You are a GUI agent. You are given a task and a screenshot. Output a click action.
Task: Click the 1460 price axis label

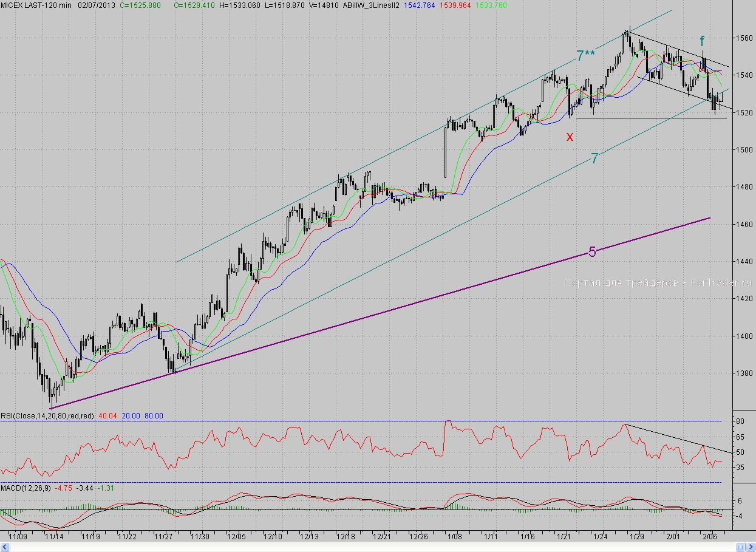(744, 224)
